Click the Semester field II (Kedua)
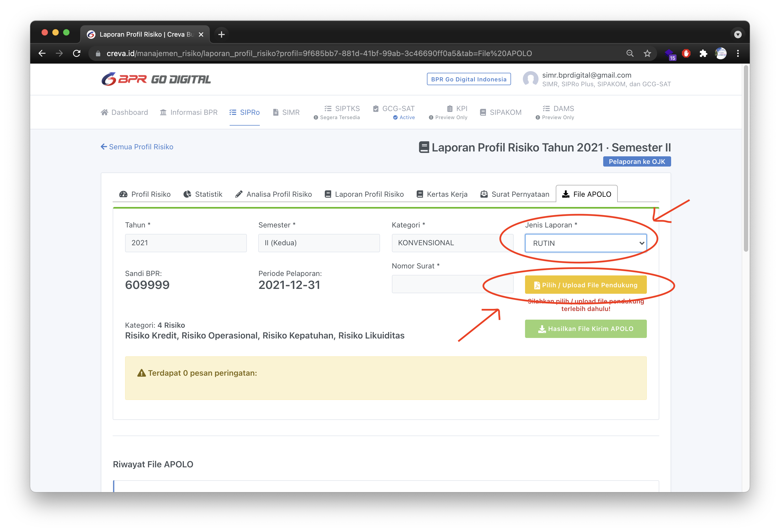Viewport: 780px width, 532px height. pos(319,243)
